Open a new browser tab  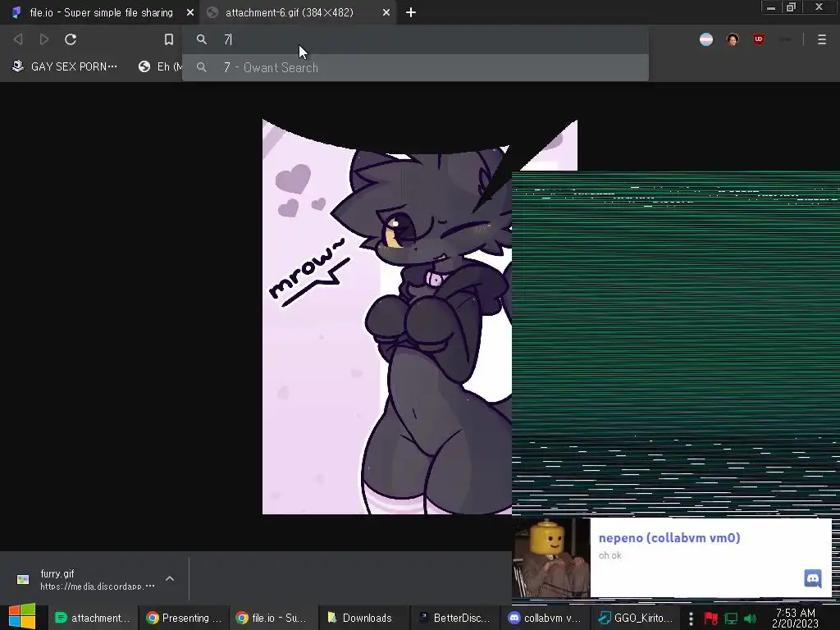pos(411,12)
